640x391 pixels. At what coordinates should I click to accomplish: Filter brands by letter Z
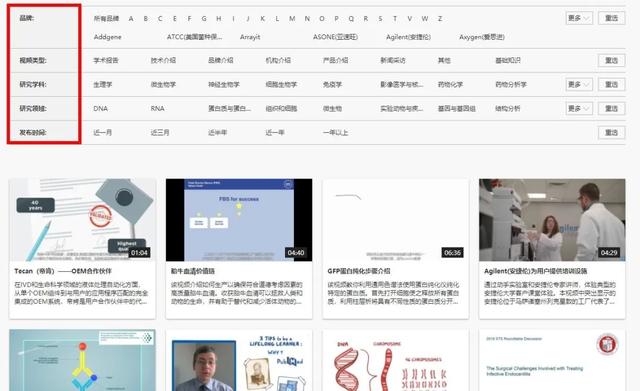440,19
